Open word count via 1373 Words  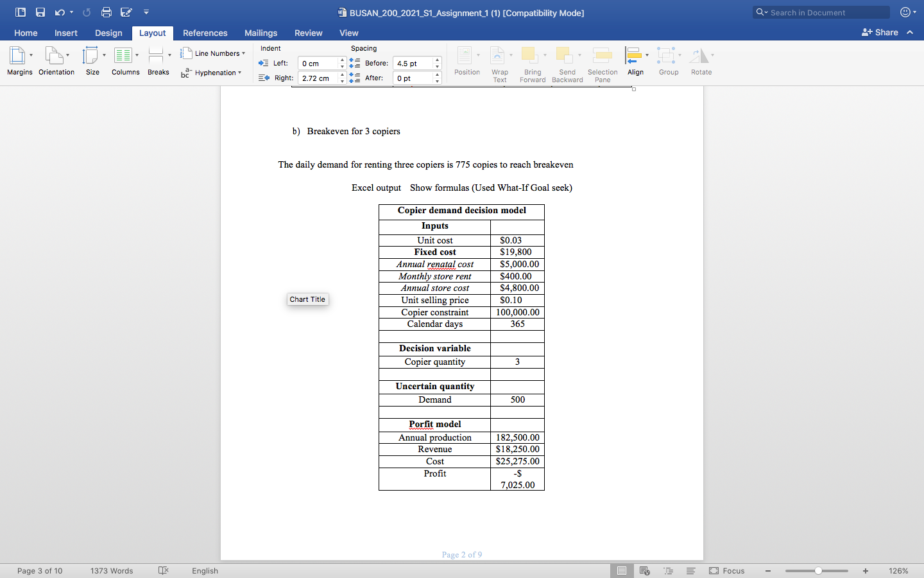[112, 571]
